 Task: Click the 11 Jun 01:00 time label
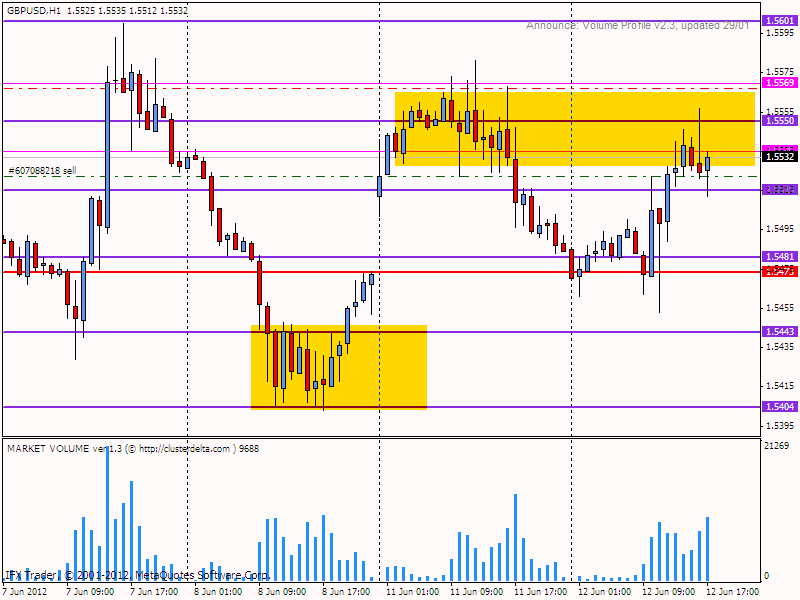tap(413, 591)
